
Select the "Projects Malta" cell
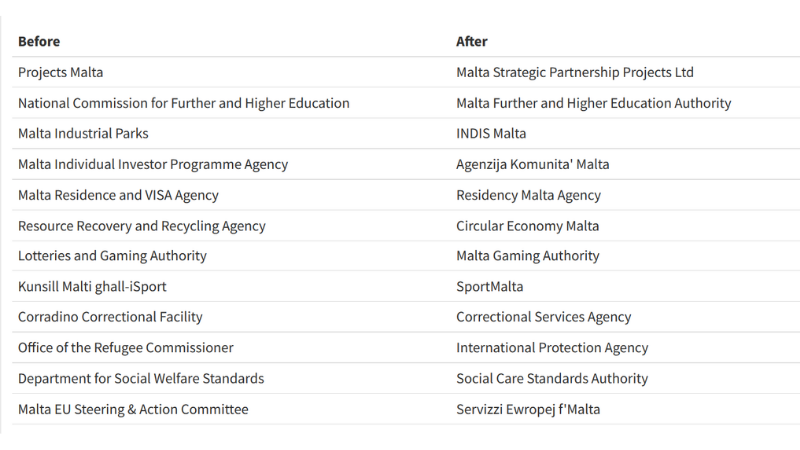pos(60,72)
